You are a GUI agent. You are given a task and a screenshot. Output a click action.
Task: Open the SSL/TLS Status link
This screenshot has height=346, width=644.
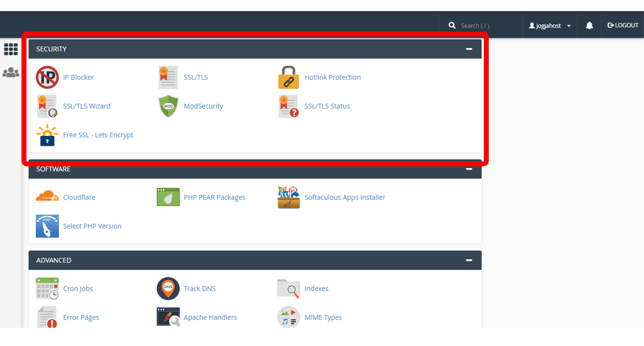click(x=327, y=106)
